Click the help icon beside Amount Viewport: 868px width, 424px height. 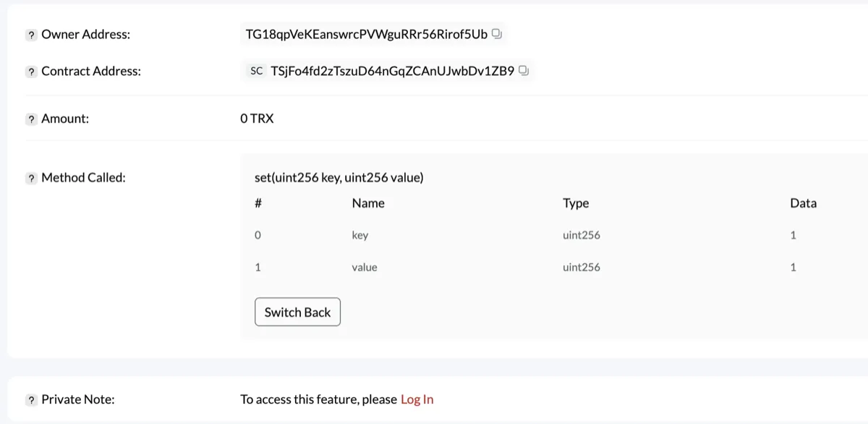pyautogui.click(x=30, y=118)
